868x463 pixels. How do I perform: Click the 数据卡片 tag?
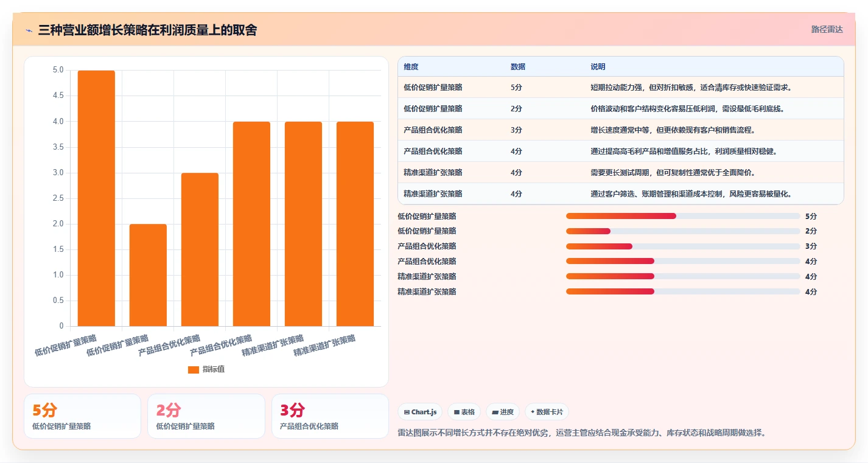pos(547,412)
